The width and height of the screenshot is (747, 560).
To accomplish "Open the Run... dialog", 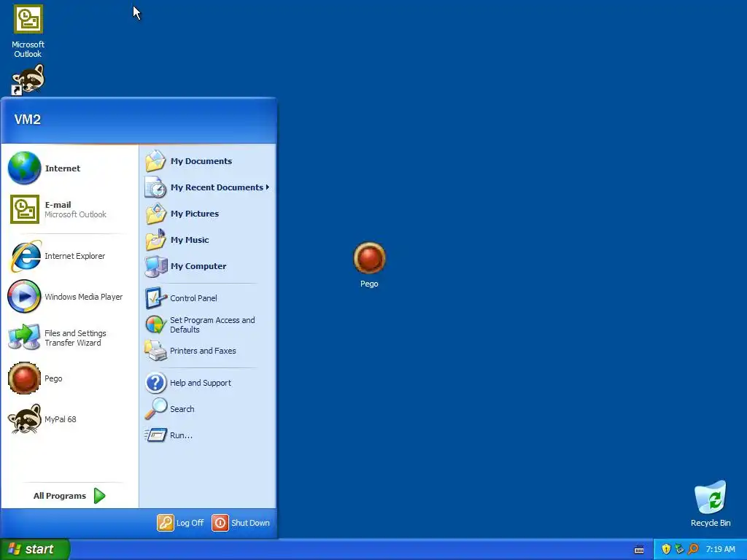I will (207, 435).
